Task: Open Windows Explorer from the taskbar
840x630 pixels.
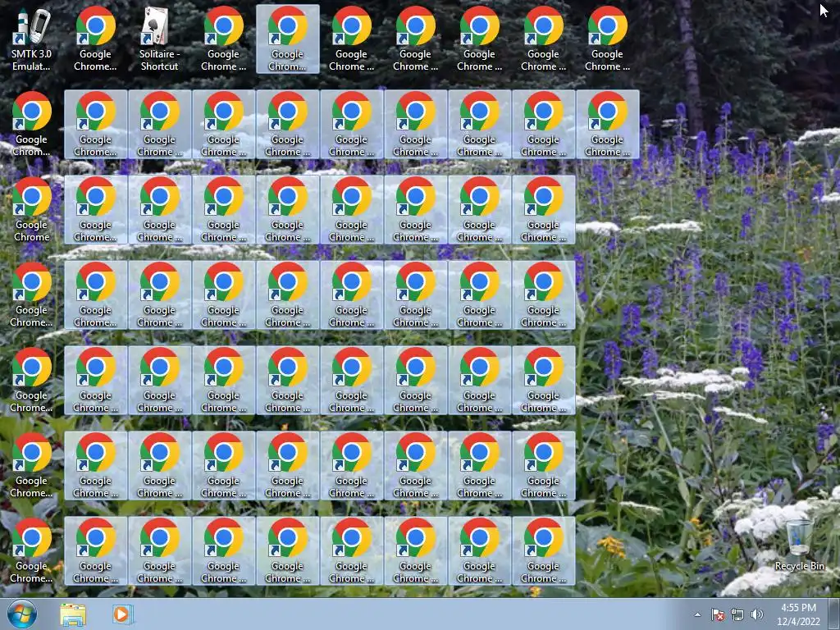Action: [73, 614]
